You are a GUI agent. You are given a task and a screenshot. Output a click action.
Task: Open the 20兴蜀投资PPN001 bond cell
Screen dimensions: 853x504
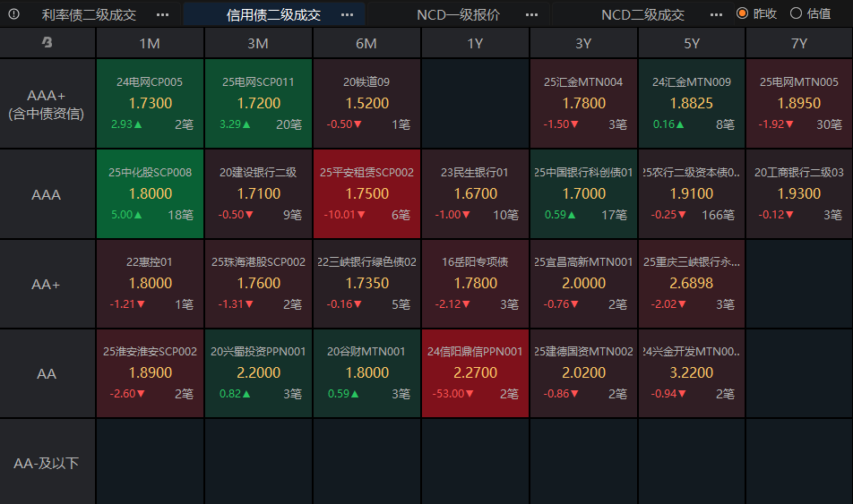tap(258, 373)
